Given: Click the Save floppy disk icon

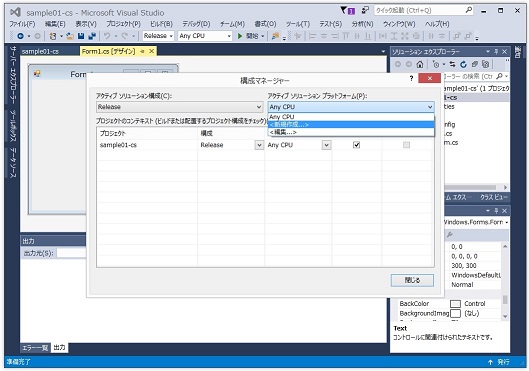Looking at the screenshot, I should [x=81, y=36].
